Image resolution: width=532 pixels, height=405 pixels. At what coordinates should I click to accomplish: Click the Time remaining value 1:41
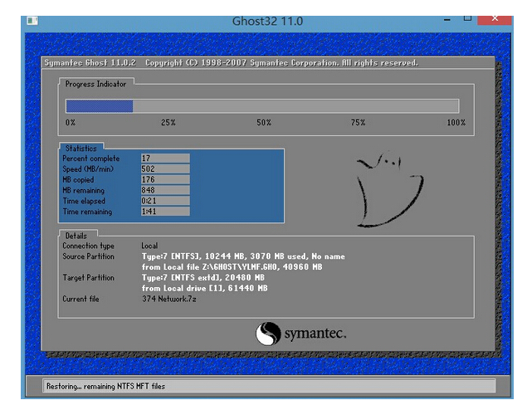pyautogui.click(x=165, y=212)
